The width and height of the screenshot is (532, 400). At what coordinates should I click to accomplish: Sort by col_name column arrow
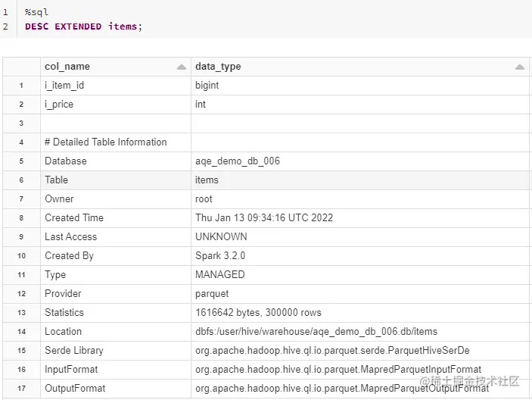pos(182,67)
